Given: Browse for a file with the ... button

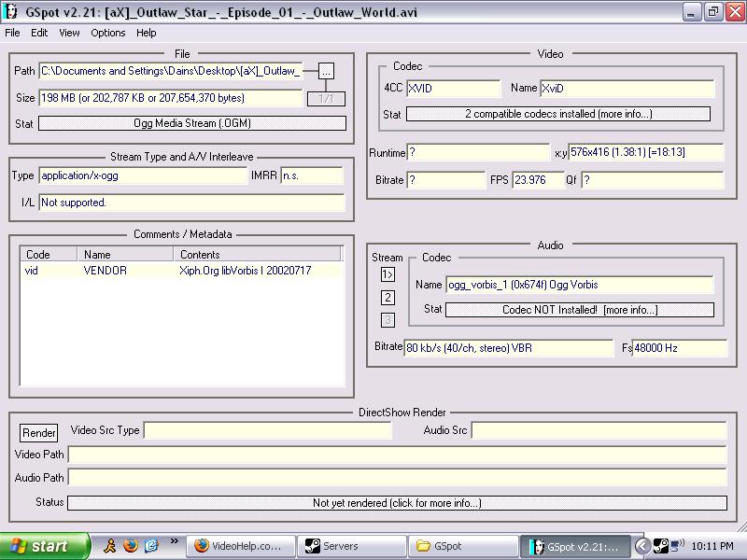Looking at the screenshot, I should [326, 72].
